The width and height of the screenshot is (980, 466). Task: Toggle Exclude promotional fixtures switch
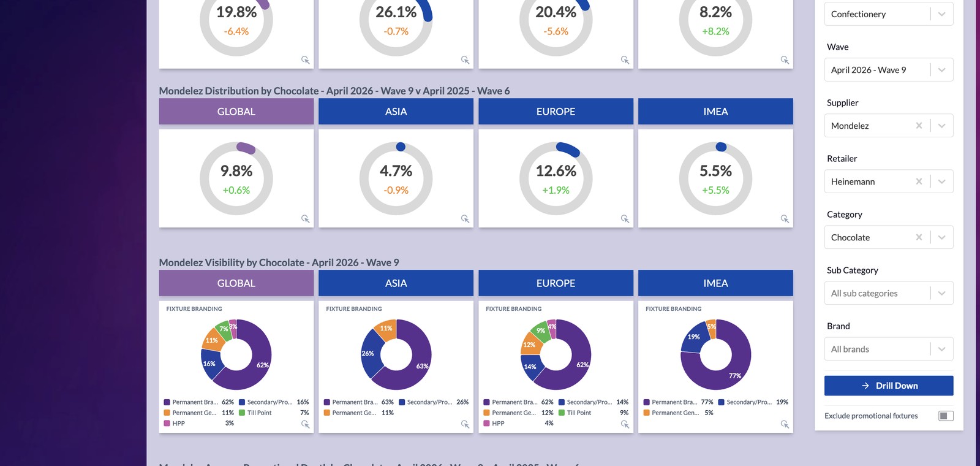pos(946,416)
